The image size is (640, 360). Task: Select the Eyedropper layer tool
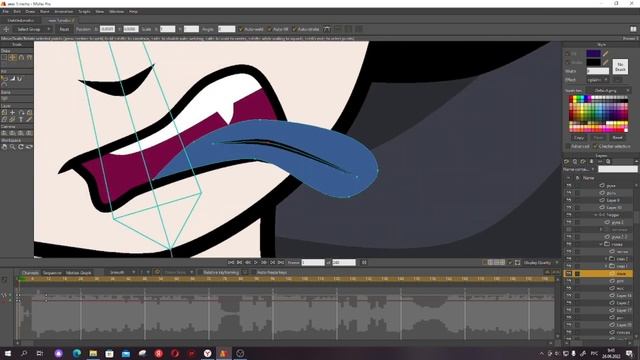[29, 120]
